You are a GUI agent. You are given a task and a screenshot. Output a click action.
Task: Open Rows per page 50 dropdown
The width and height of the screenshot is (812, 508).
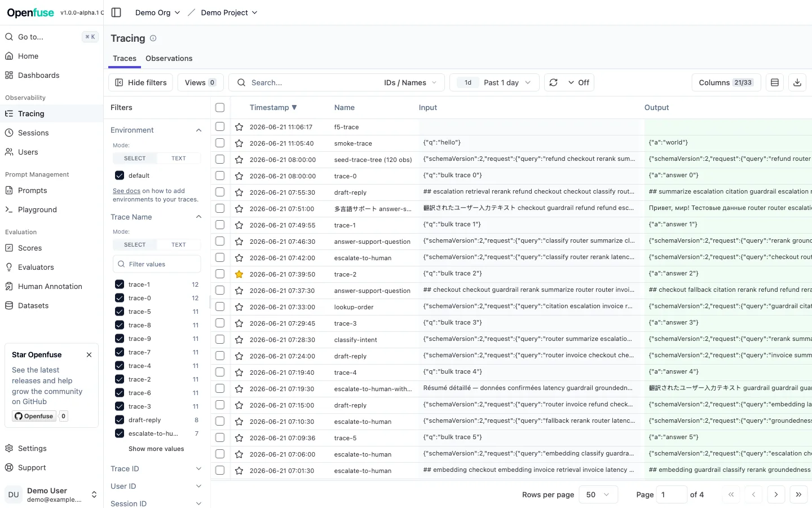point(598,494)
